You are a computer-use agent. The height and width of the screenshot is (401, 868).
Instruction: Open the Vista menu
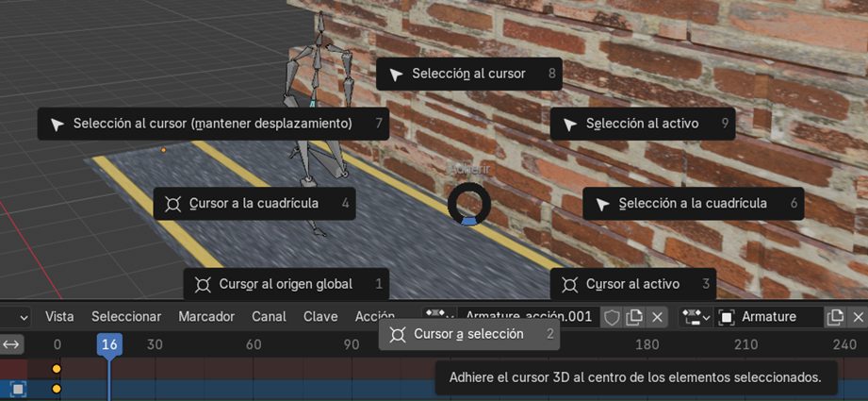(x=59, y=317)
